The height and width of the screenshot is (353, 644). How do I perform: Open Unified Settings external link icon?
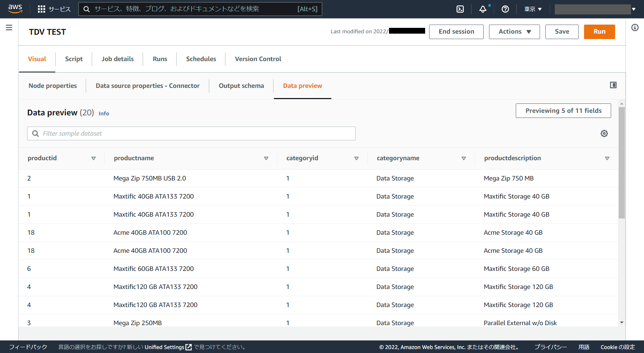click(189, 347)
